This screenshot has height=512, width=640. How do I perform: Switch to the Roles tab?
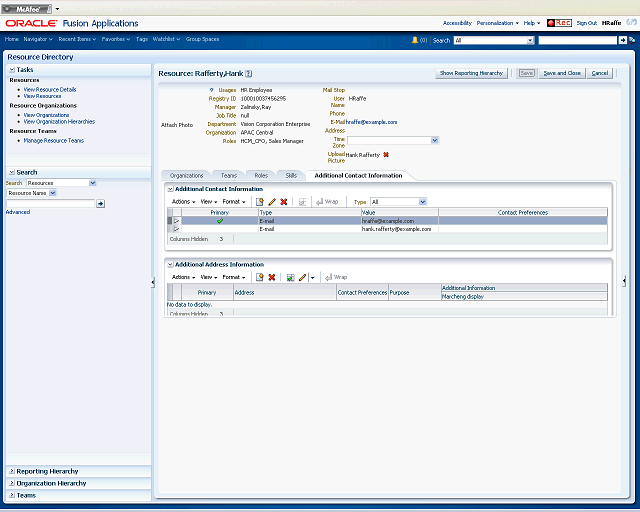point(261,176)
